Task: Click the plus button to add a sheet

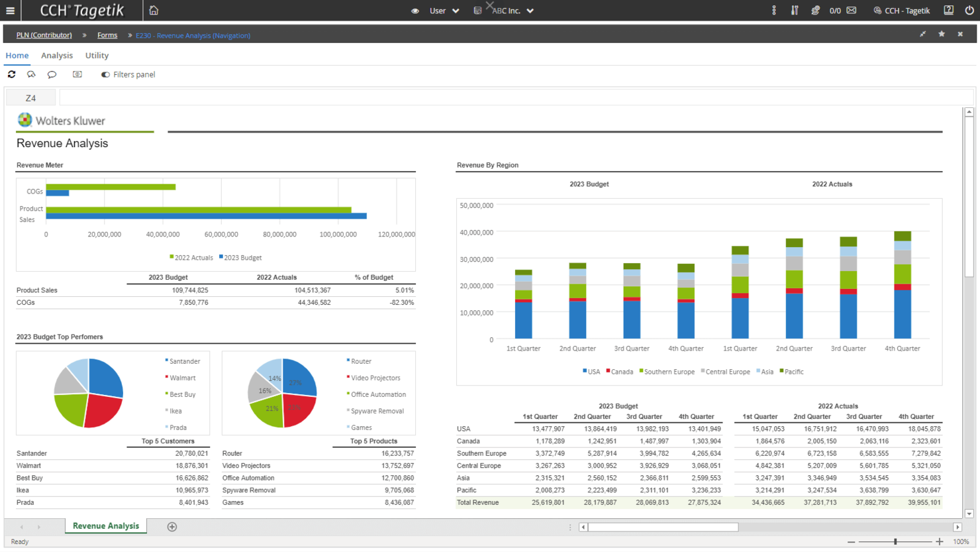Action: click(171, 526)
